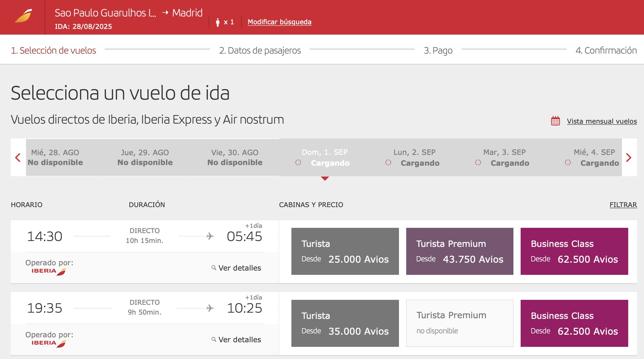Click step 3. Pago
Screen dimensions: 644x359
(438, 50)
